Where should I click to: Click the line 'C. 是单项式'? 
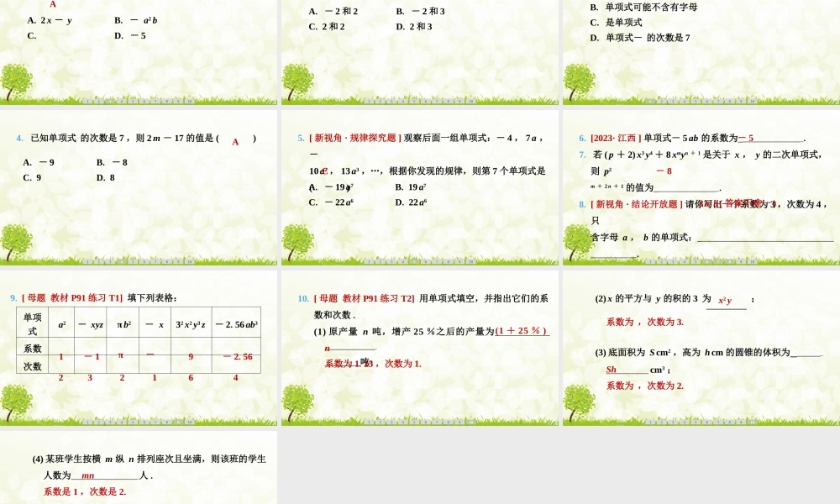[x=616, y=23]
